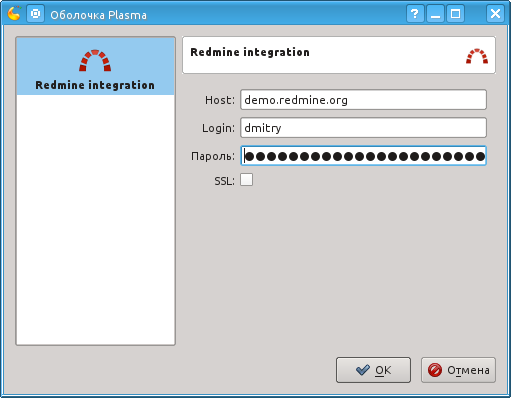Image resolution: width=511 pixels, height=398 pixels.
Task: Toggle the pin-on-all-desktops title bar icon
Action: [35, 14]
